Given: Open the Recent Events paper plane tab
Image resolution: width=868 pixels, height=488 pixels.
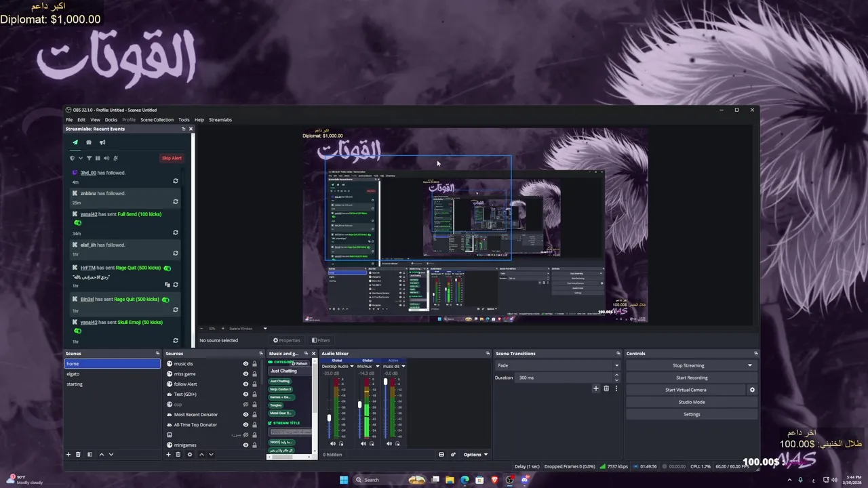Looking at the screenshot, I should tap(75, 142).
